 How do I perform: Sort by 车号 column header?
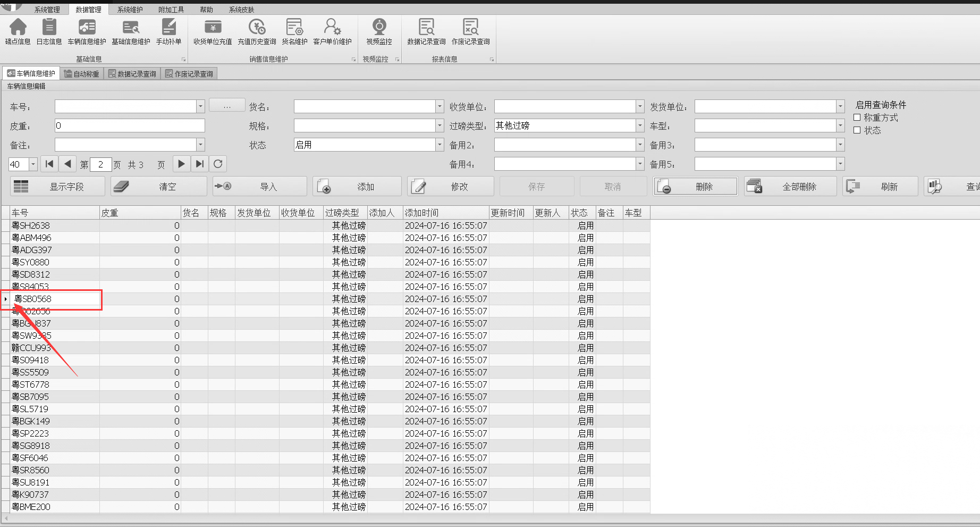point(55,213)
